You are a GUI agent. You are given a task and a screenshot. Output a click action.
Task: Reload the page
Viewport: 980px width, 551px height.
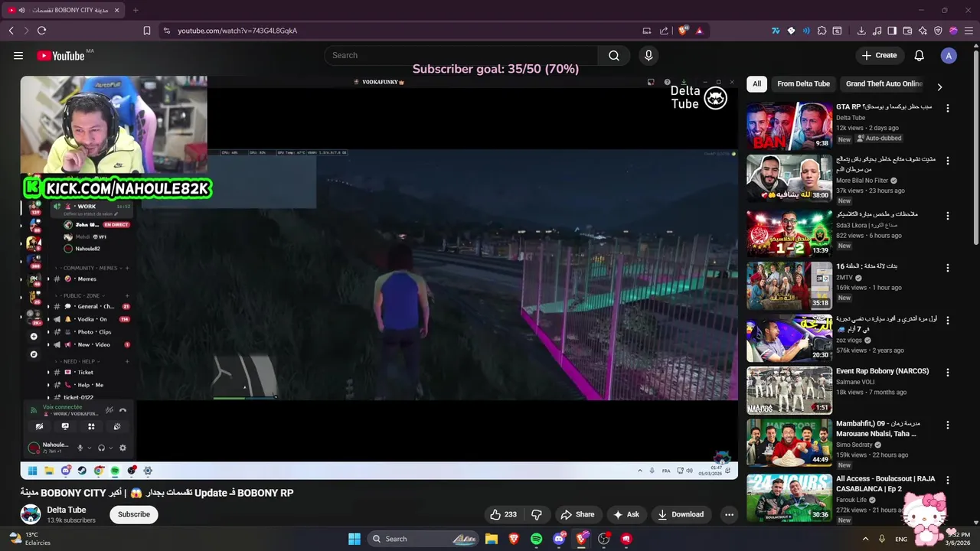pyautogui.click(x=41, y=31)
